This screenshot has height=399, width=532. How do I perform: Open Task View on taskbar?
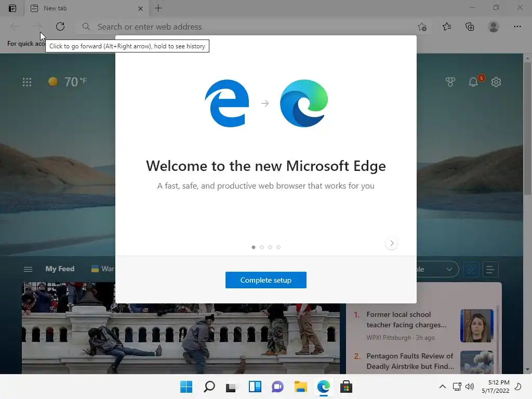232,387
